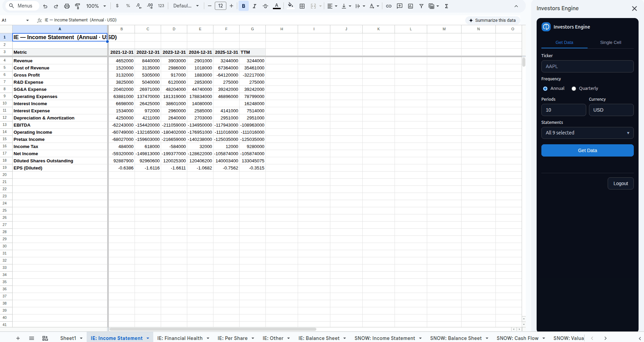Image resolution: width=644 pixels, height=342 pixels.
Task: Increase decimal places
Action: (150, 6)
